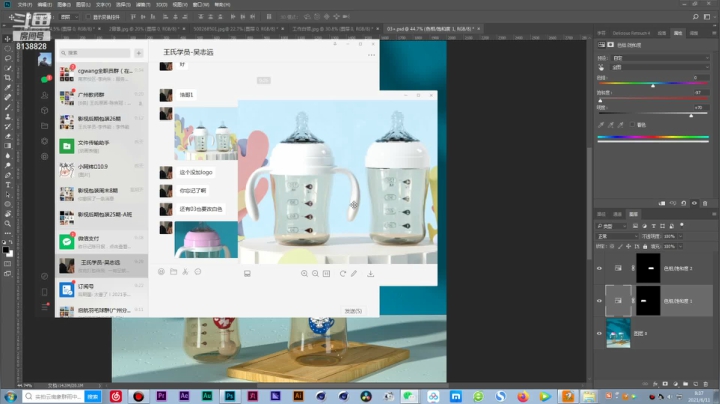Select the Eyedropper tool in the toolbar
This screenshot has width=720, height=404.
pos(7,87)
